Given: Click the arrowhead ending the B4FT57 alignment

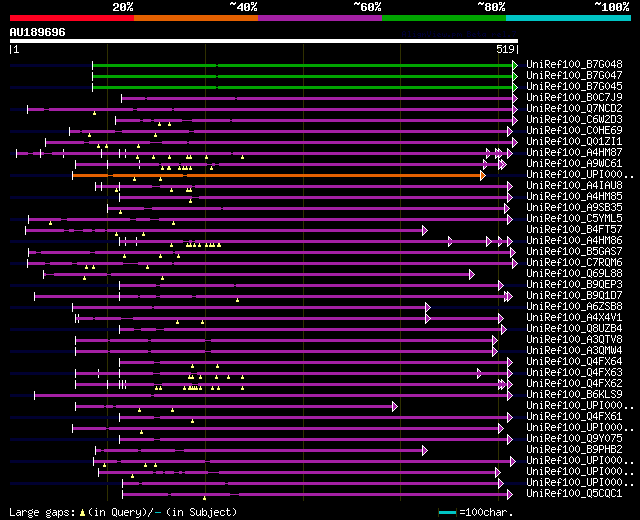Looking at the screenshot, I should tap(425, 231).
